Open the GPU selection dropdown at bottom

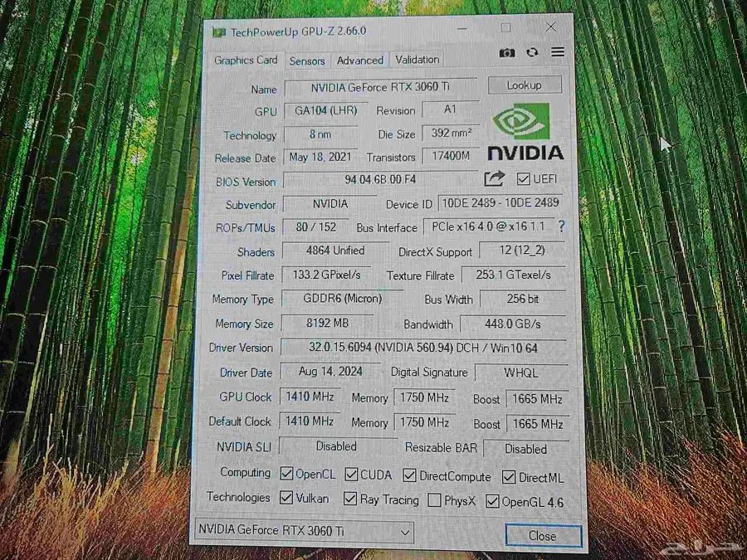(305, 531)
